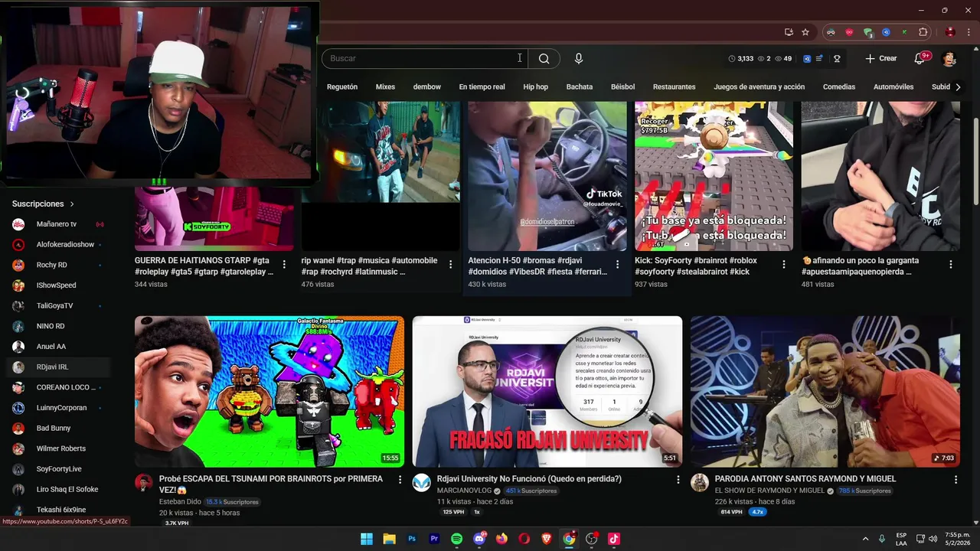Image resolution: width=980 pixels, height=551 pixels.
Task: Activate voice search microphone icon
Action: [x=579, y=58]
